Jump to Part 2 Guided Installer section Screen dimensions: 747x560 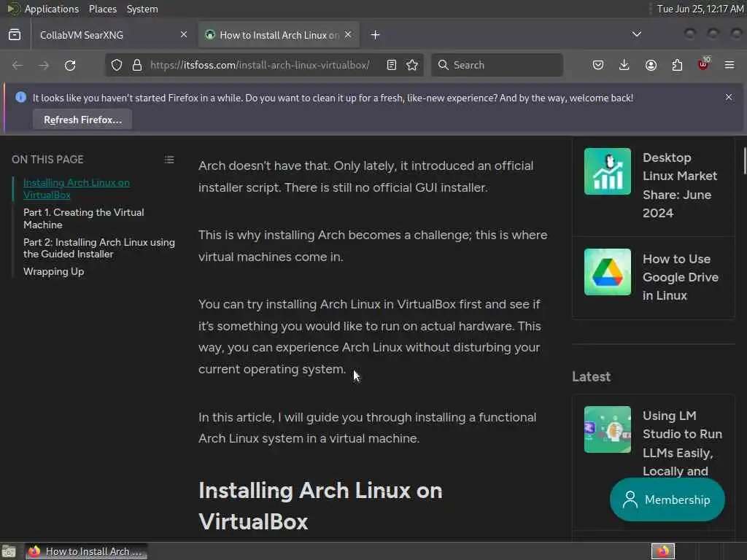(99, 248)
